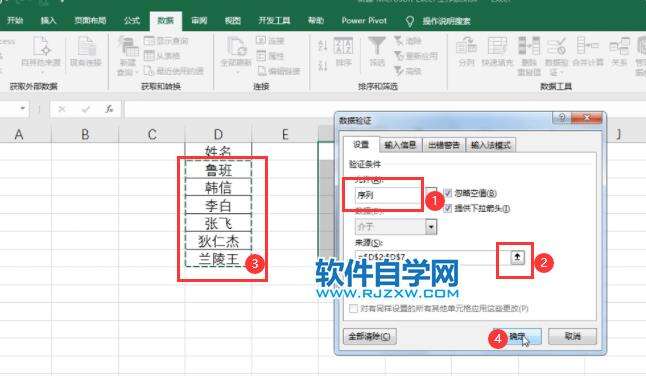Click the formula bar enter checkmark icon

pyautogui.click(x=86, y=109)
